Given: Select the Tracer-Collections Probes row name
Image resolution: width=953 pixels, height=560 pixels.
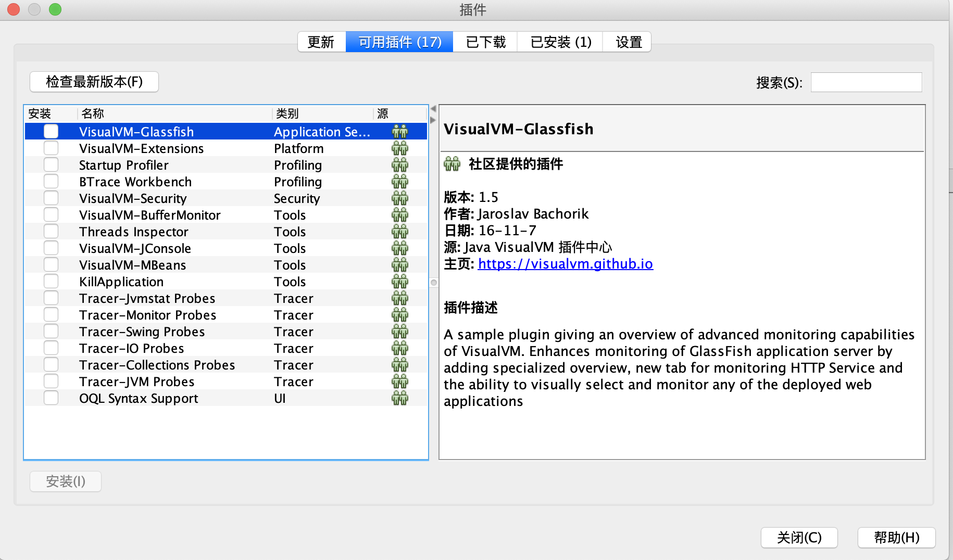Looking at the screenshot, I should tap(157, 365).
